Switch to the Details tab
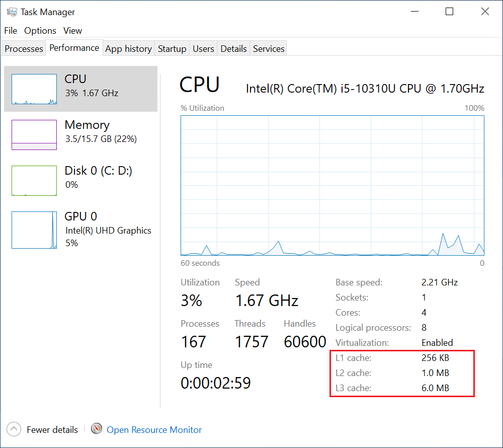This screenshot has height=448, width=503. pyautogui.click(x=233, y=48)
